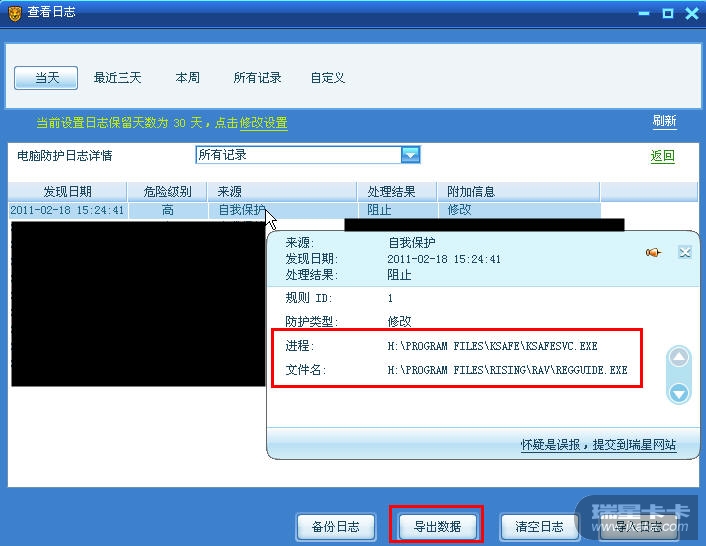Open the 所有记录 filter dropdown arrow
Screen dimensions: 706x546
pyautogui.click(x=410, y=155)
